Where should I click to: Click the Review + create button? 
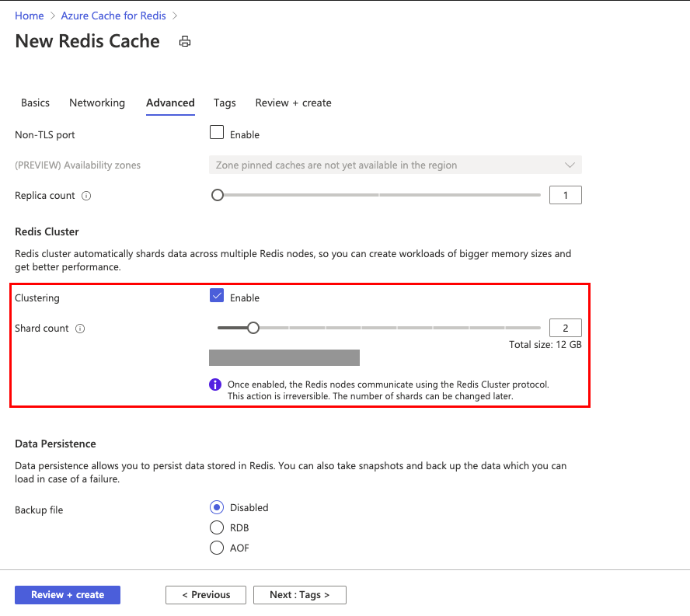point(67,594)
